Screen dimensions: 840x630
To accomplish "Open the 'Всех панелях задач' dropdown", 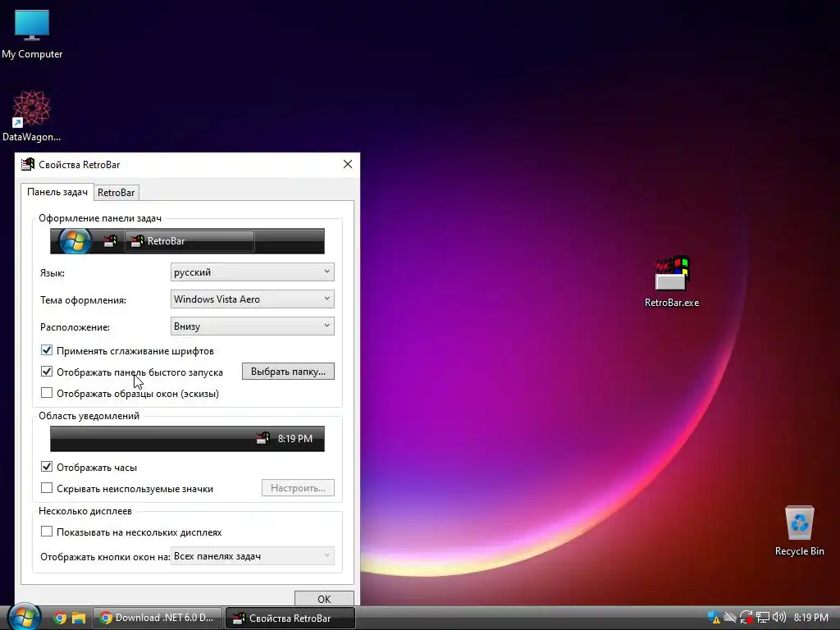I will pyautogui.click(x=253, y=556).
